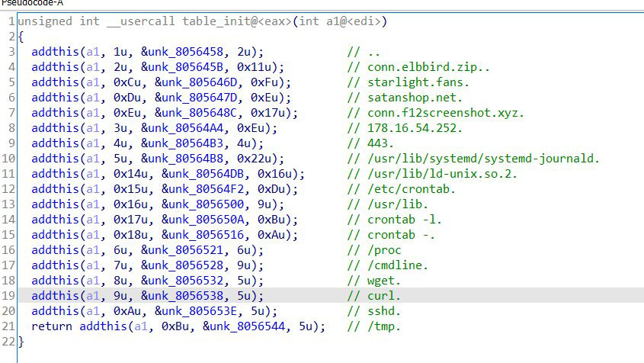Click the return keyword on line 21
The image size is (644, 363).
pos(53,326)
